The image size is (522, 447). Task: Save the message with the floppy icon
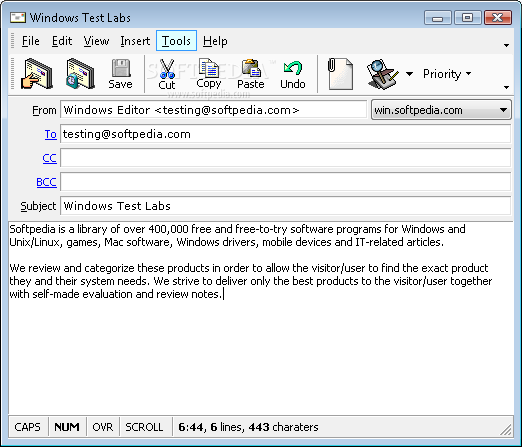(x=120, y=74)
